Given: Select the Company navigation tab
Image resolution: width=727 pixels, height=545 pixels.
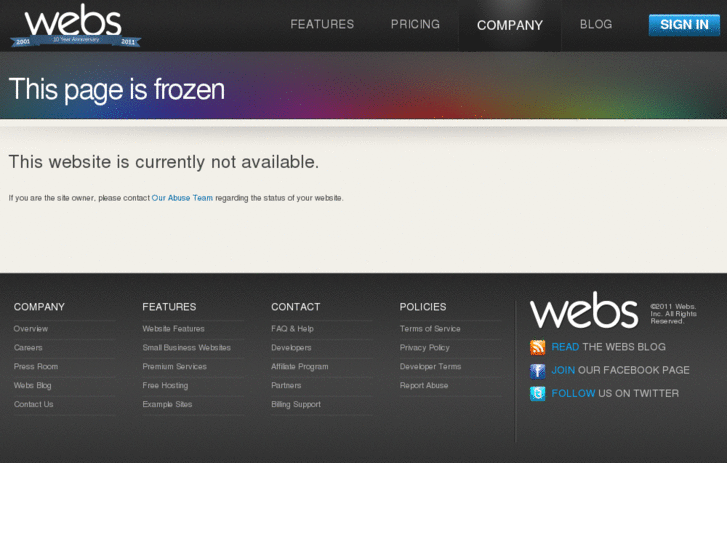Looking at the screenshot, I should (510, 25).
